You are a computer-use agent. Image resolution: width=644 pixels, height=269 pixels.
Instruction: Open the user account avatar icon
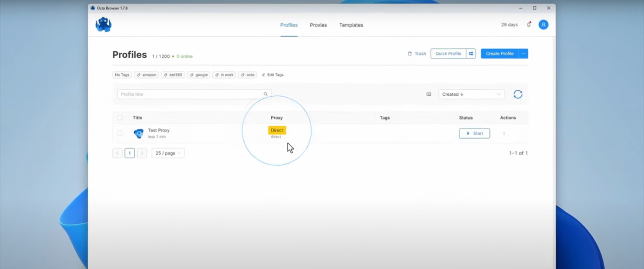tap(543, 25)
